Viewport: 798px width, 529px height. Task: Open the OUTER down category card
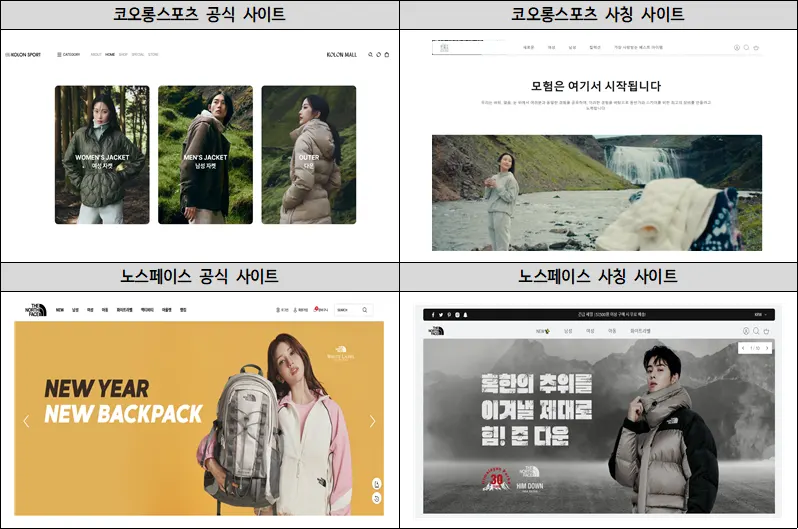click(x=309, y=155)
